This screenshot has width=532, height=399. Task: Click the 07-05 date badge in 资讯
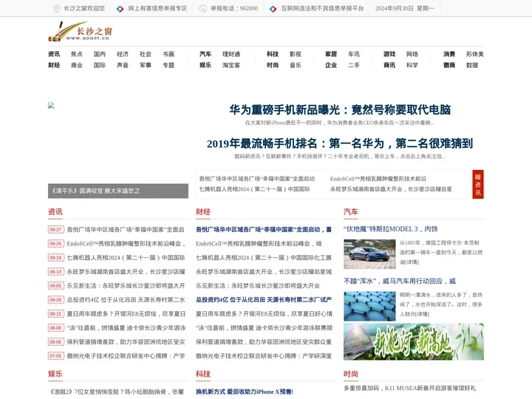point(55,356)
